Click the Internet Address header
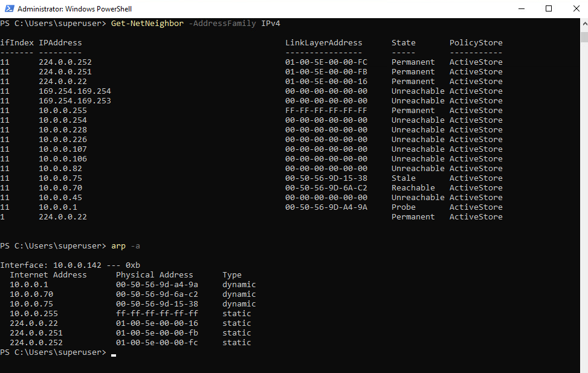 pos(48,275)
